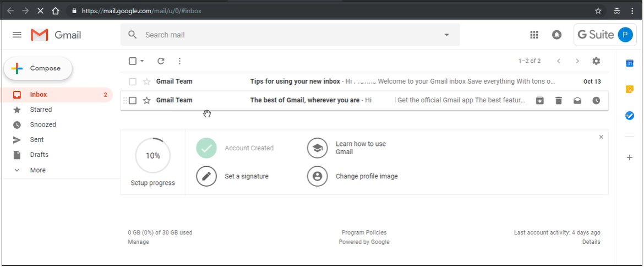Click the Compose button
This screenshot has height=267, width=644.
(x=38, y=68)
